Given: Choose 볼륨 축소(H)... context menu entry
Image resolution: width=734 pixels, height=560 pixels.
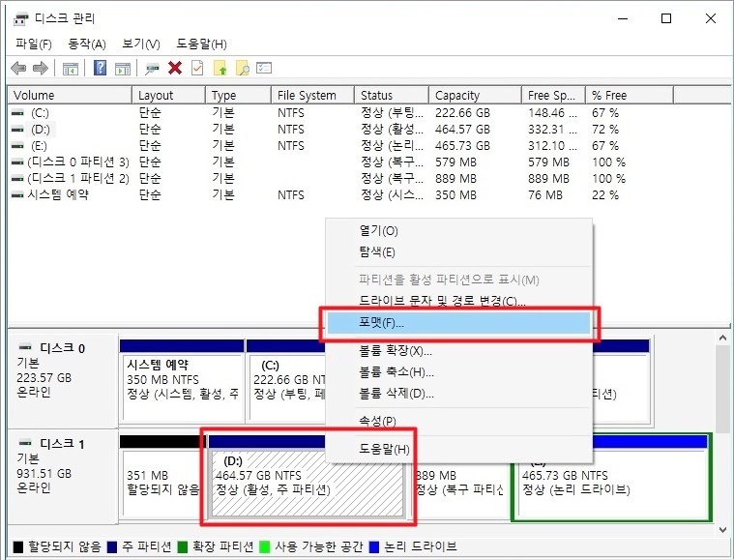Looking at the screenshot, I should 458,372.
